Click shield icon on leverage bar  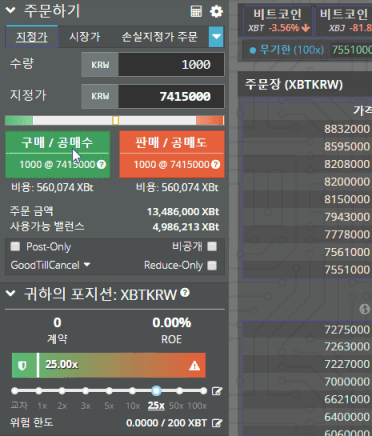click(x=22, y=366)
